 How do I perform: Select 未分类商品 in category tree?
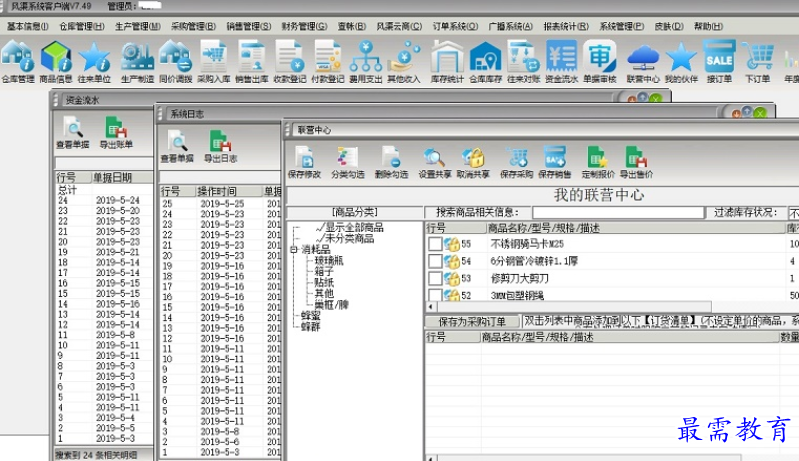tap(350, 238)
